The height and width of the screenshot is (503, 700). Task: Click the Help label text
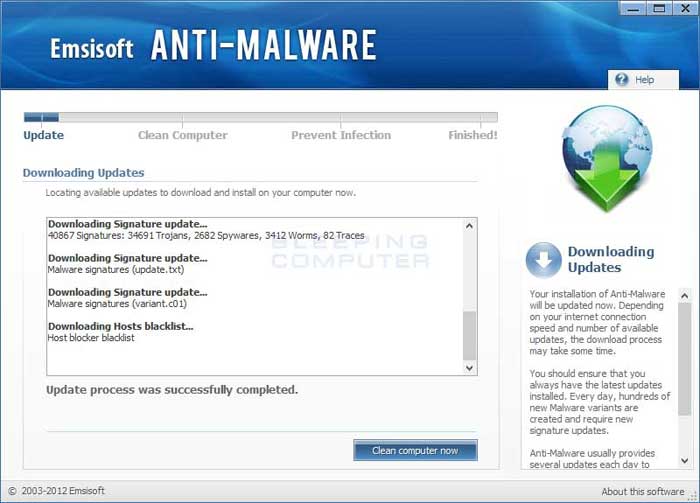point(644,80)
